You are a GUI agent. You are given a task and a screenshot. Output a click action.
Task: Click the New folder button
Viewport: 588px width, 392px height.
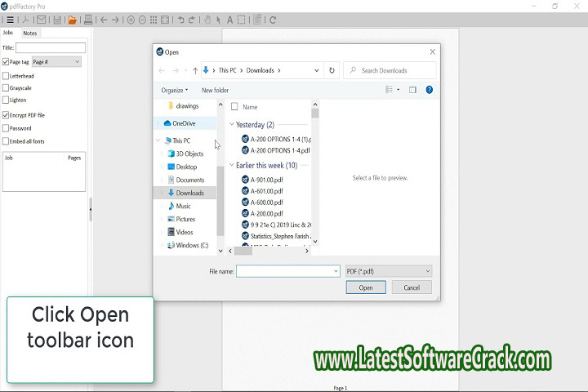(x=215, y=90)
